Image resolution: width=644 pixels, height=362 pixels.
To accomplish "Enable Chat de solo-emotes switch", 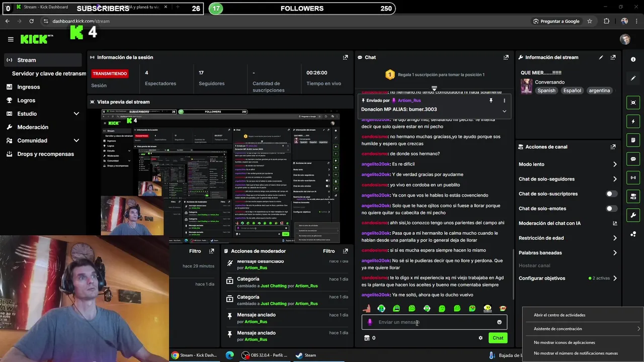I will (611, 209).
